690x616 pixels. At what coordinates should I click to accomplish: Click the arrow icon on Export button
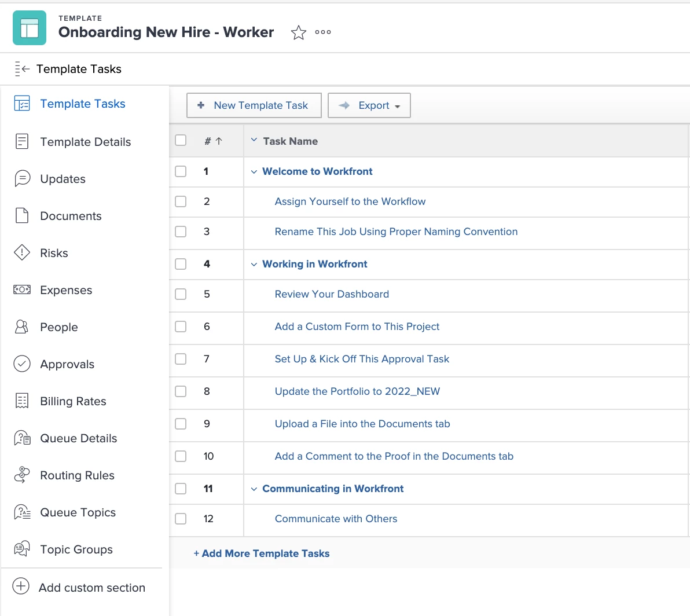[x=344, y=105]
